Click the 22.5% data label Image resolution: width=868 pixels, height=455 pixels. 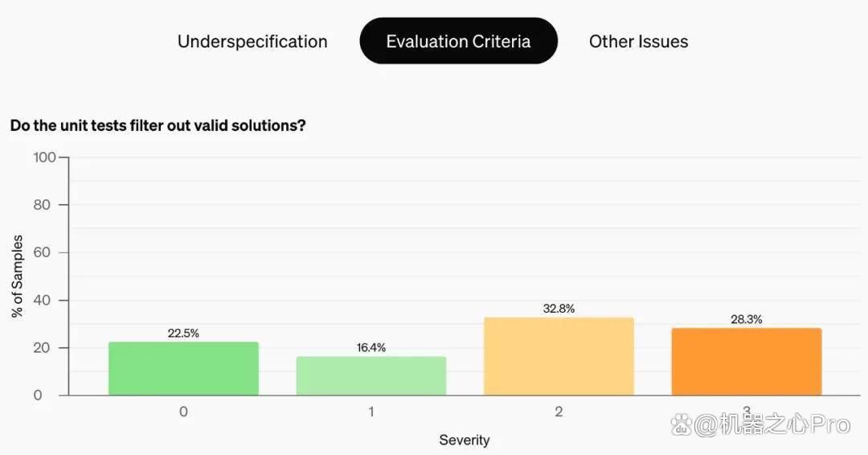tap(183, 334)
